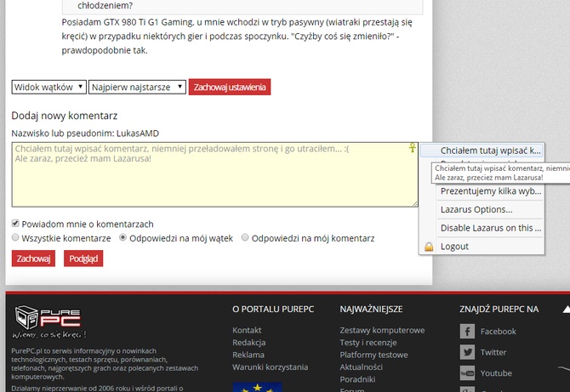
Task: Click the 'Twitter' text link in the footer
Action: coord(493,352)
